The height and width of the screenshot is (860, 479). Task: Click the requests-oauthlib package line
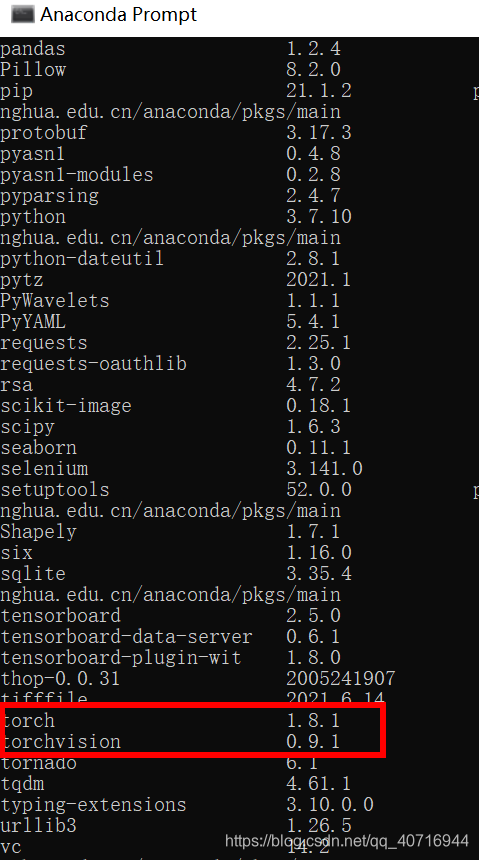click(170, 364)
